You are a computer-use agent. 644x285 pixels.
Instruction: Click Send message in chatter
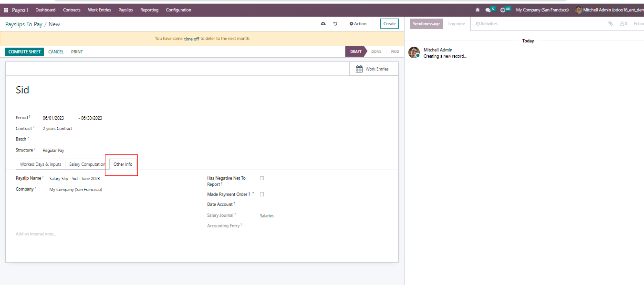point(426,24)
